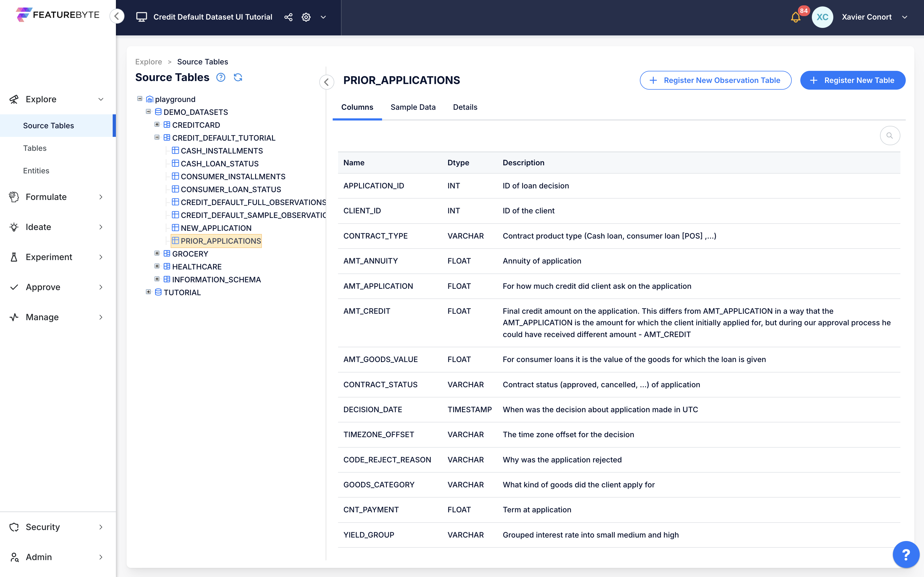Select the NEW_APPLICATION table
924x577 pixels.
(216, 228)
